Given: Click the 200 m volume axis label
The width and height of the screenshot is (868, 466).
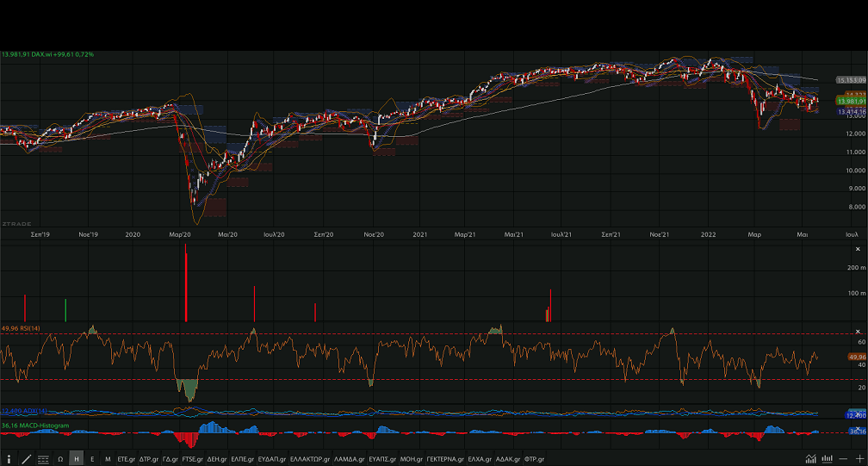Looking at the screenshot, I should pos(856,267).
